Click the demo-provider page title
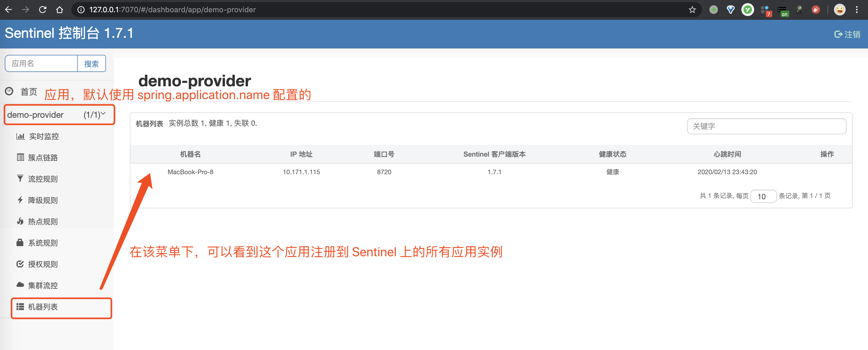 click(x=195, y=81)
